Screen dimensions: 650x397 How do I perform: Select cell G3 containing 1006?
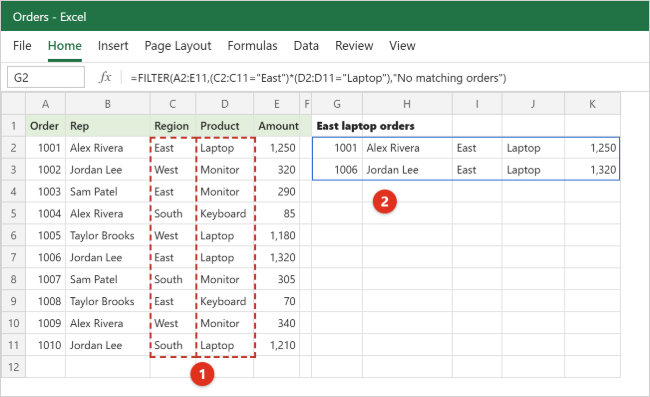point(337,170)
